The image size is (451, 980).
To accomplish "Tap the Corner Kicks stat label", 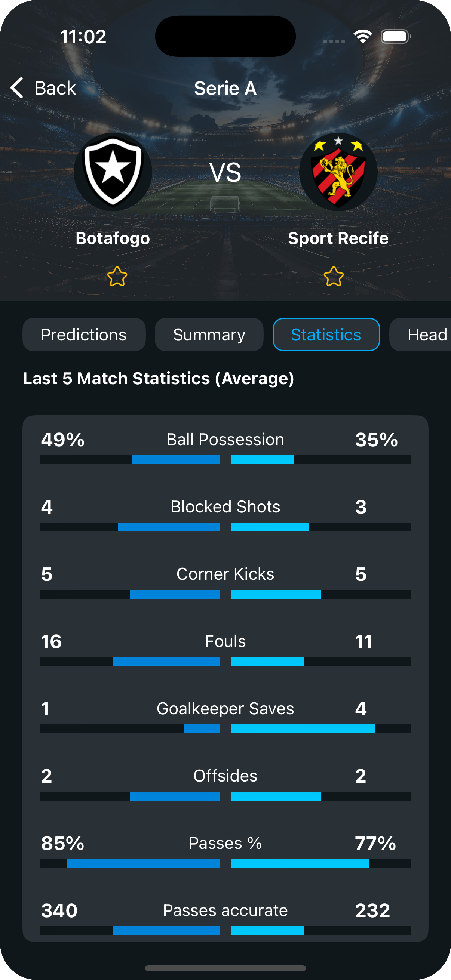I will (225, 574).
